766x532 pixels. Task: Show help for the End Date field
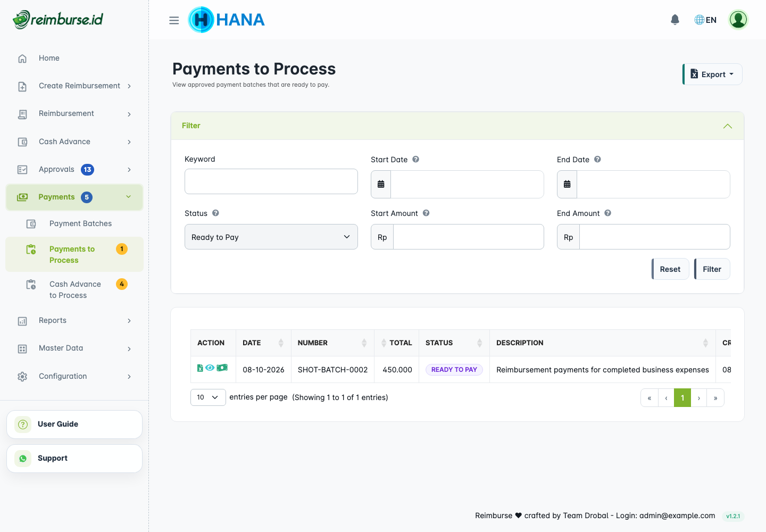(597, 159)
